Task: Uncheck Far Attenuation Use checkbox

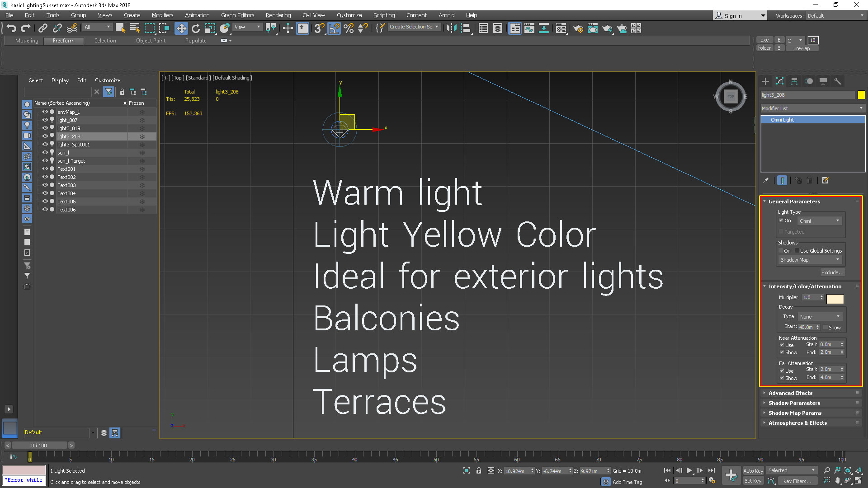Action: pos(782,371)
